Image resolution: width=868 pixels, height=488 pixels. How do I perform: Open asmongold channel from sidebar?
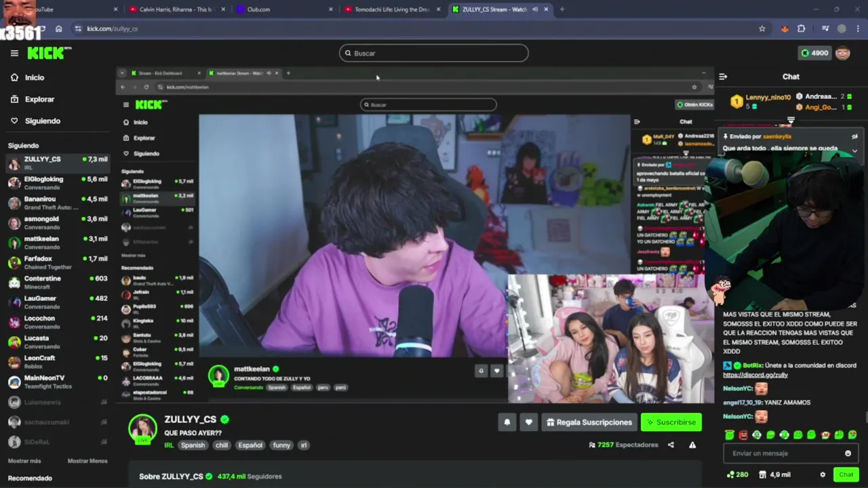coord(57,222)
